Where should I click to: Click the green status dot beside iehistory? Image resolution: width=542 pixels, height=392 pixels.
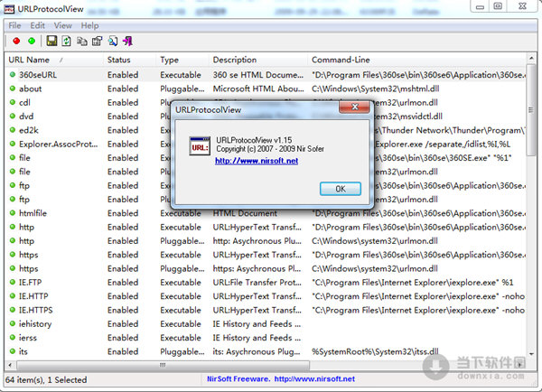coord(13,323)
